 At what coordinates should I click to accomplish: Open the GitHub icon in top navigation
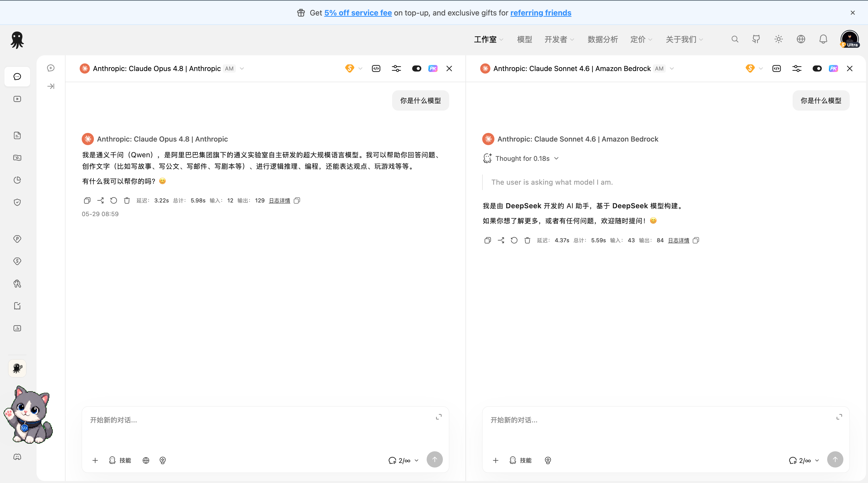(x=756, y=39)
